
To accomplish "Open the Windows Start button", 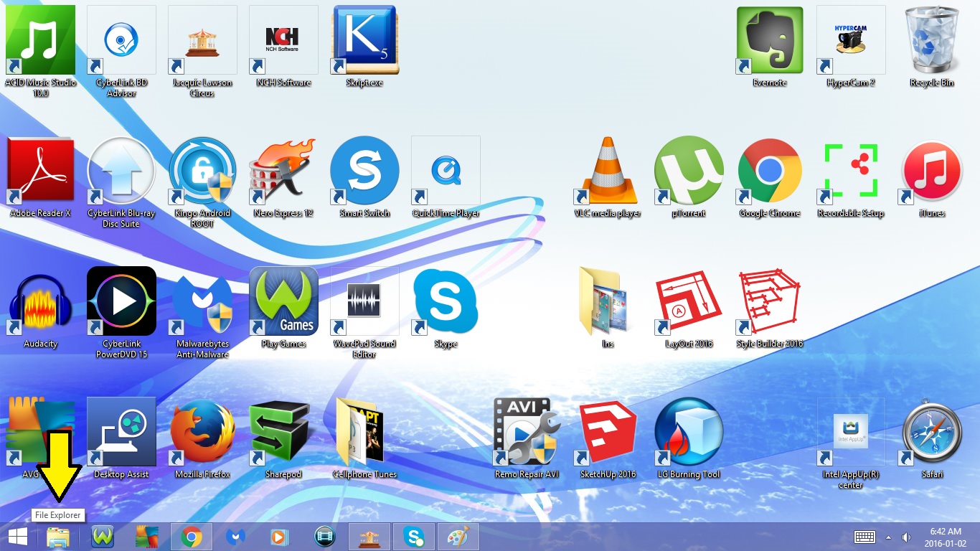I will pyautogui.click(x=18, y=537).
